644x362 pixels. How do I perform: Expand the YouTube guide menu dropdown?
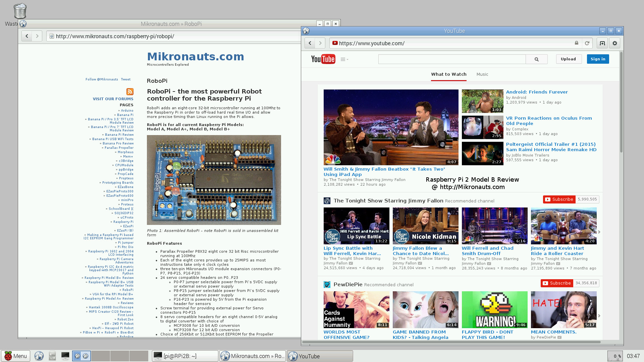point(344,59)
